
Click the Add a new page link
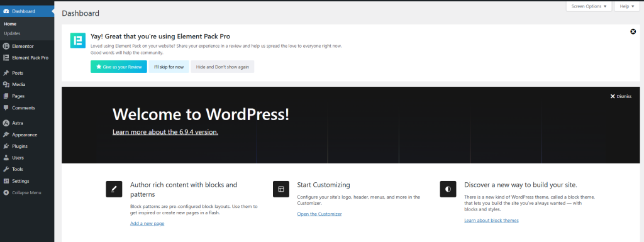147,223
